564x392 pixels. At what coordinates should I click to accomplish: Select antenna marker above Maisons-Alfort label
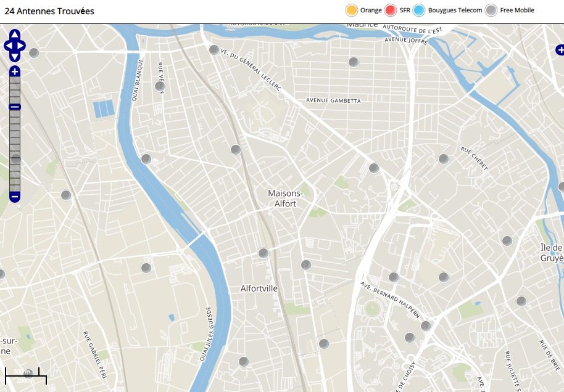click(x=235, y=150)
